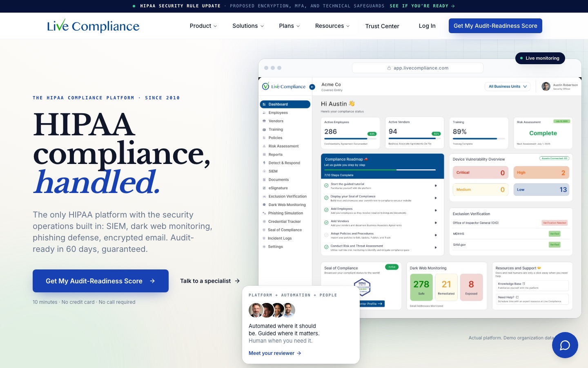Click the checkmark for Start the guided tutorial
Image resolution: width=588 pixels, height=368 pixels.
click(x=326, y=186)
